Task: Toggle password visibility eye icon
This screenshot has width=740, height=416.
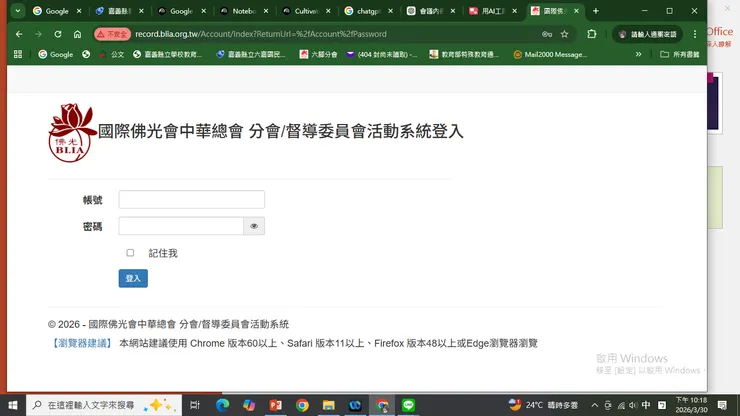Action: 254,226
